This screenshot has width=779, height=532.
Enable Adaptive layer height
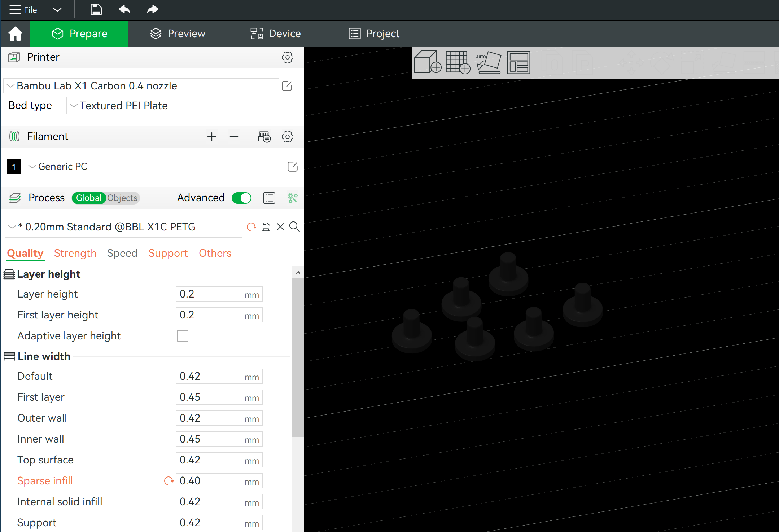(183, 335)
